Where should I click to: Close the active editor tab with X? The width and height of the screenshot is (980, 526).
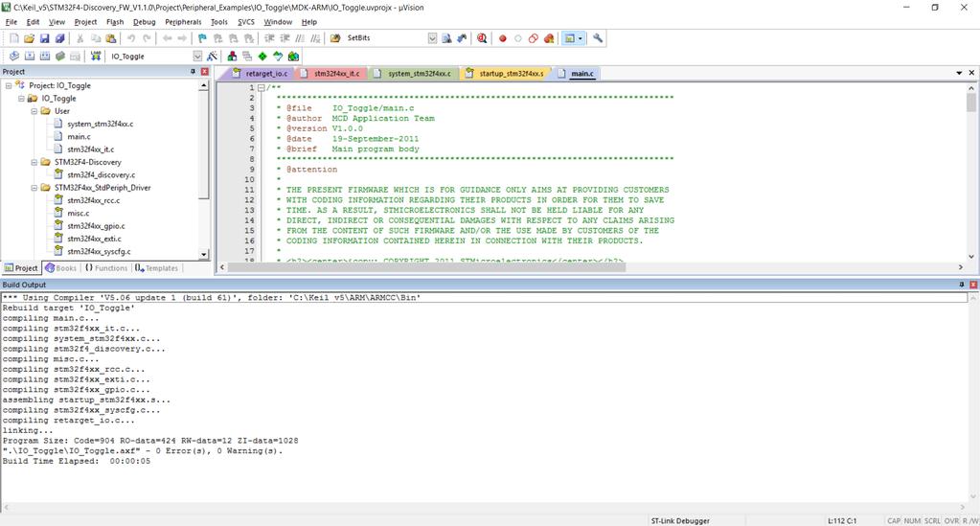[972, 73]
